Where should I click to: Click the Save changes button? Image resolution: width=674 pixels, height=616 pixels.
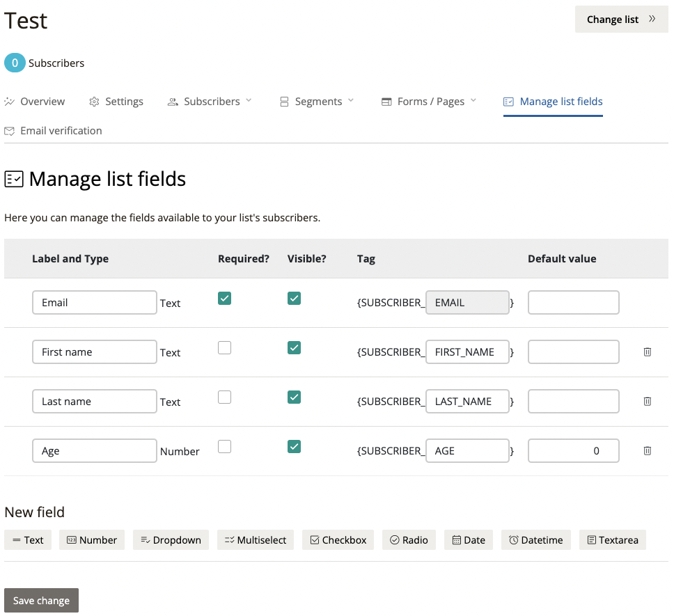(41, 601)
